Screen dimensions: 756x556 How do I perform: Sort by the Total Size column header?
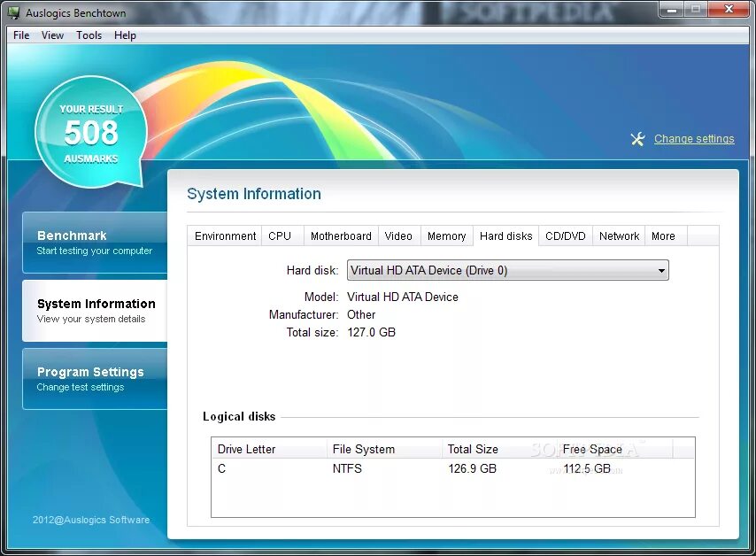(499, 449)
